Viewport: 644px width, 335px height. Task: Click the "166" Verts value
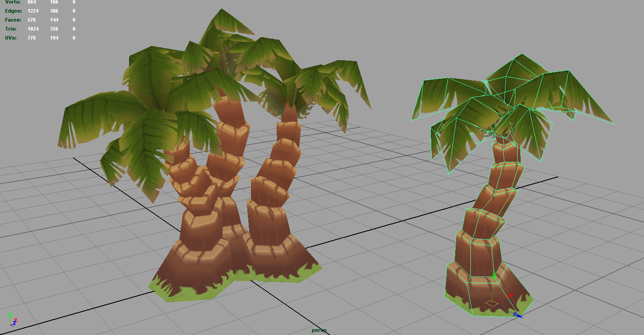point(54,2)
